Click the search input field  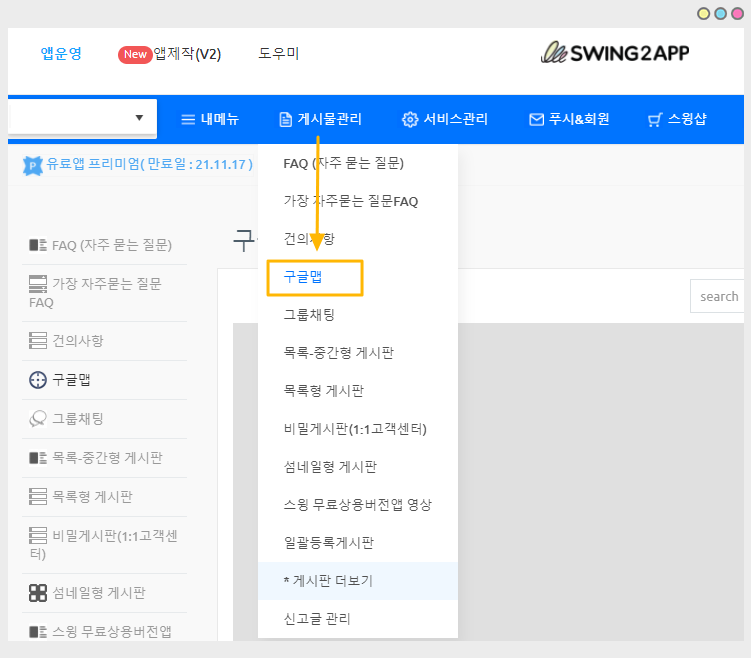click(x=718, y=296)
